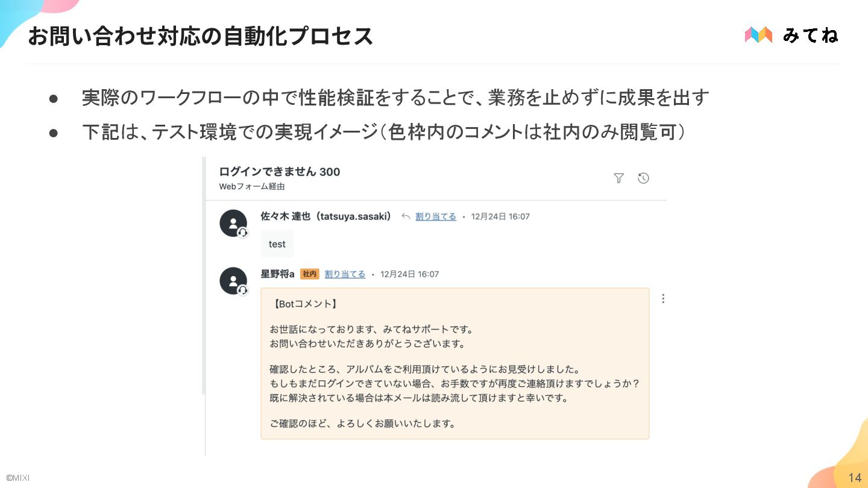Click the headset badge on 佐々木's avatar
868x488 pixels.
coord(243,233)
